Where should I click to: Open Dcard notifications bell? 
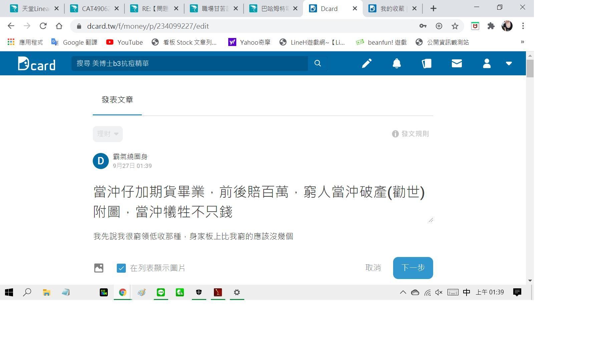396,63
